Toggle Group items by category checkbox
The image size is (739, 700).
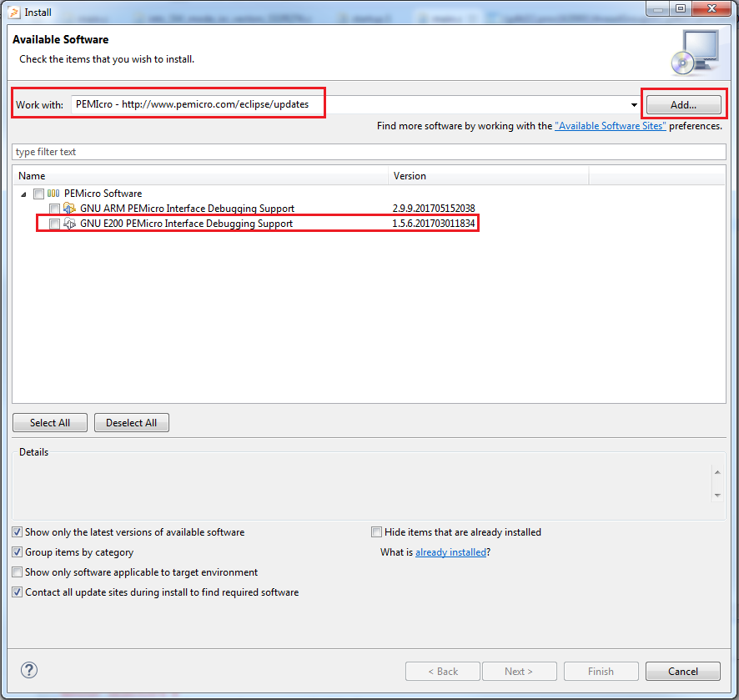18,552
